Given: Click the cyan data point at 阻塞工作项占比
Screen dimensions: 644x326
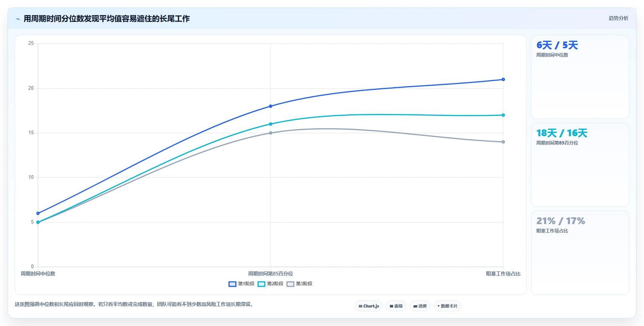Looking at the screenshot, I should pos(503,115).
